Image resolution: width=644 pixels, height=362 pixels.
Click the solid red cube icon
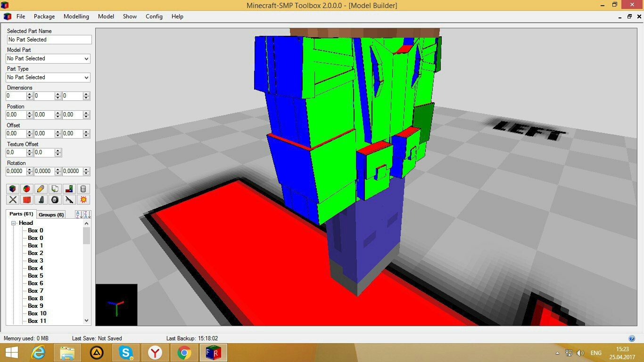click(x=27, y=200)
